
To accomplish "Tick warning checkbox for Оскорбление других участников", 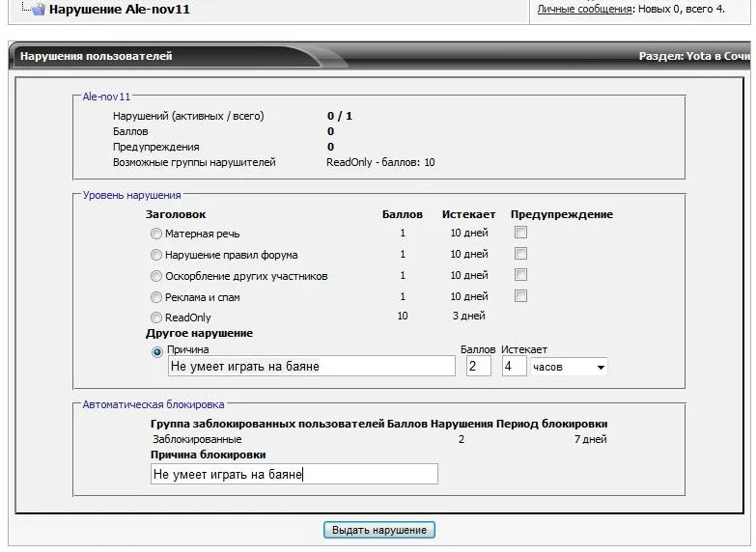I will (520, 275).
